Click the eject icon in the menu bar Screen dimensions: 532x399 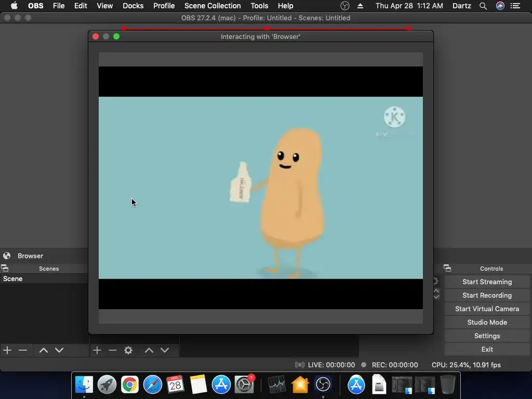(x=361, y=6)
